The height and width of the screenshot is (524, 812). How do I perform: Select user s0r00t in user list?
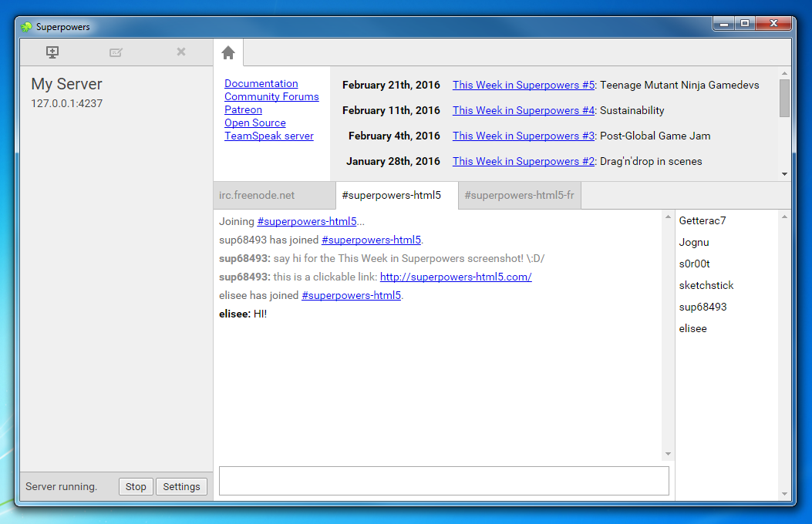[x=695, y=264]
